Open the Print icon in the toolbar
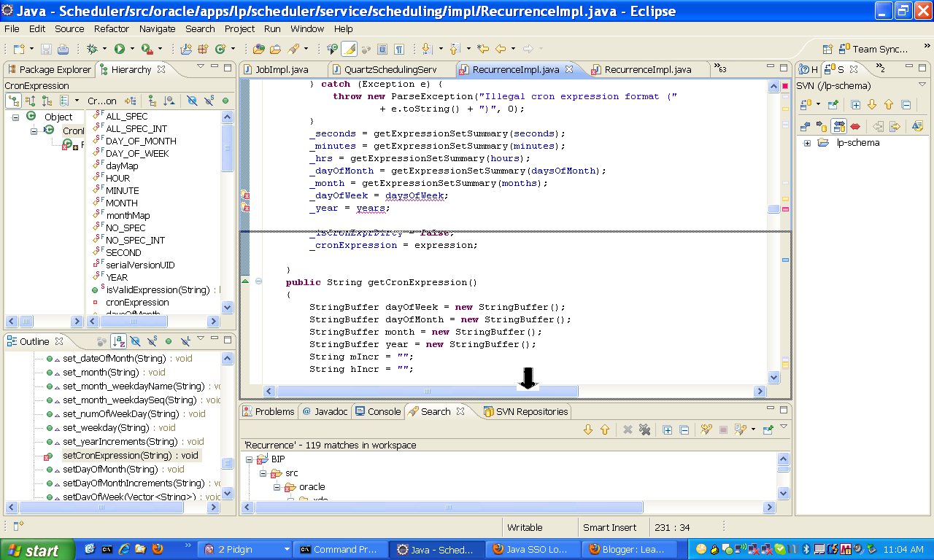This screenshot has height=560, width=934. pyautogui.click(x=61, y=49)
